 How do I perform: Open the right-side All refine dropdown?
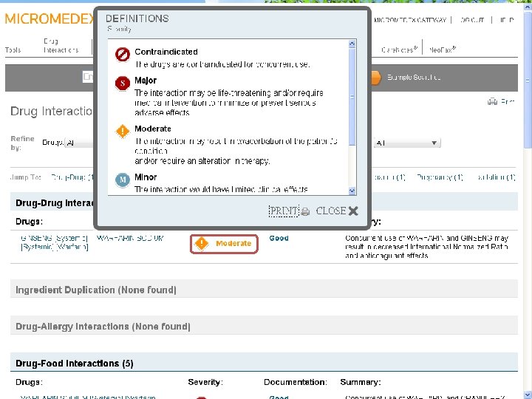pyautogui.click(x=407, y=143)
